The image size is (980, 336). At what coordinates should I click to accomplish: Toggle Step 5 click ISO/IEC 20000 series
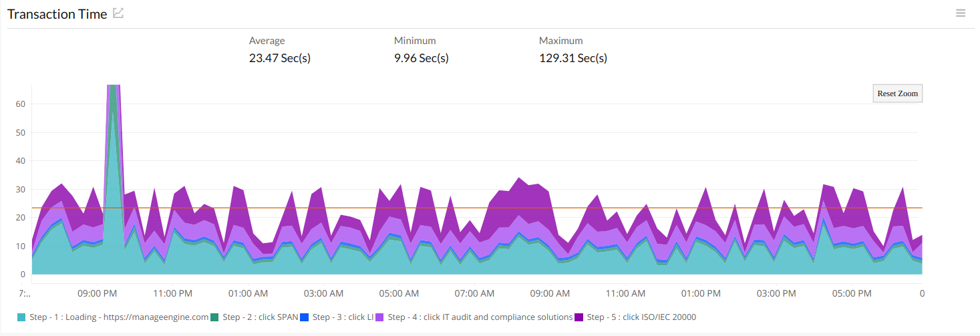coord(641,317)
